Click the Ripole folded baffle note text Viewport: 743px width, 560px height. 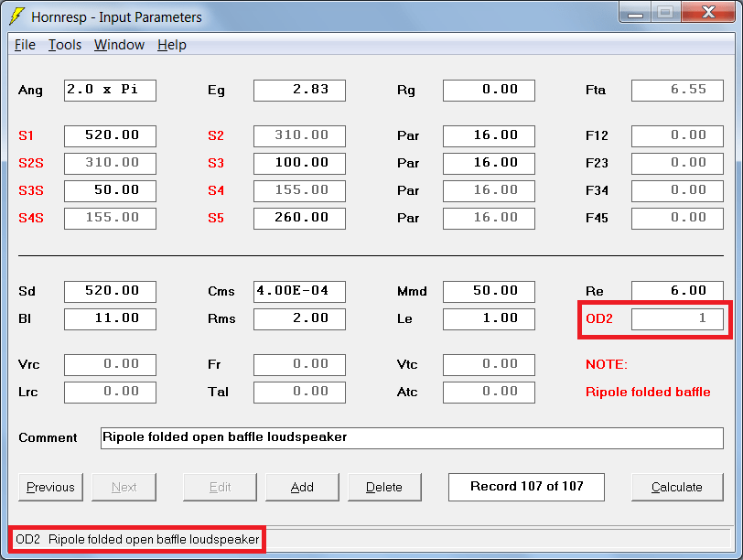(648, 392)
